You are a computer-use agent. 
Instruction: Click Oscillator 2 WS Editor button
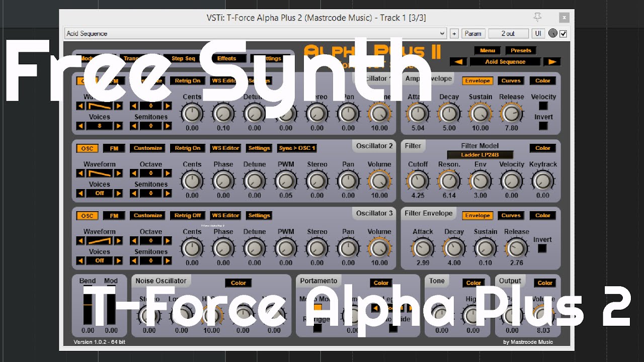pyautogui.click(x=225, y=148)
